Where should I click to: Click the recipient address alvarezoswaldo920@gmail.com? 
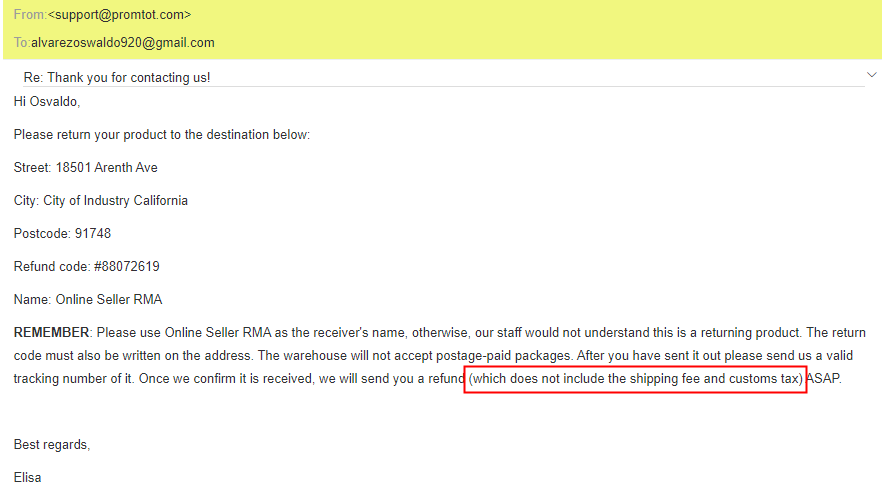click(123, 43)
